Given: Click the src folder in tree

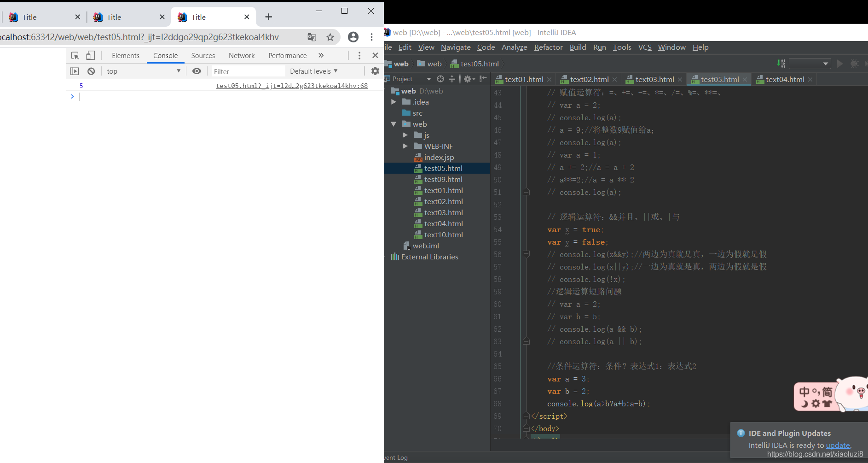Looking at the screenshot, I should pos(412,113).
